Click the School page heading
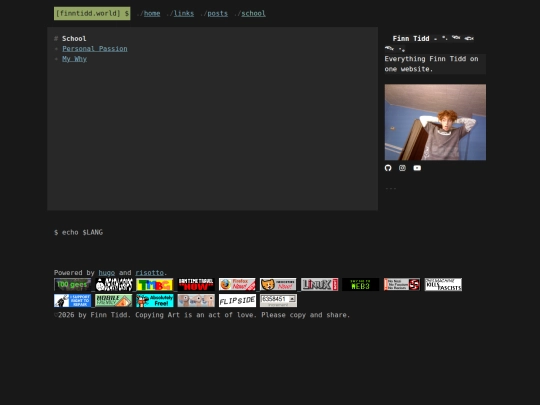The image size is (540, 405). pyautogui.click(x=74, y=39)
